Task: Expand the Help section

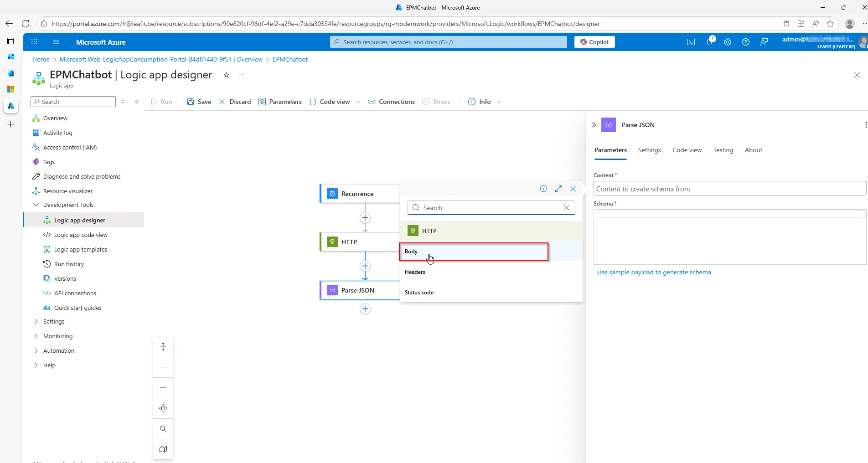Action: point(36,365)
